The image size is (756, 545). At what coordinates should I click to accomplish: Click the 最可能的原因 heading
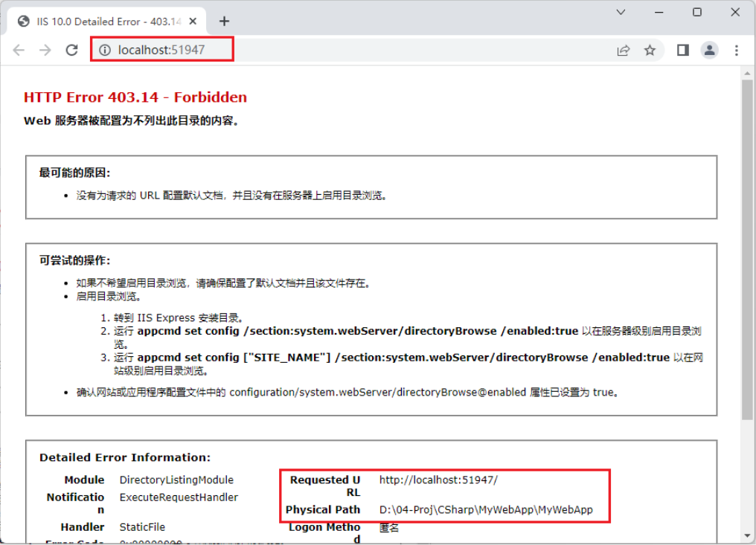74,173
